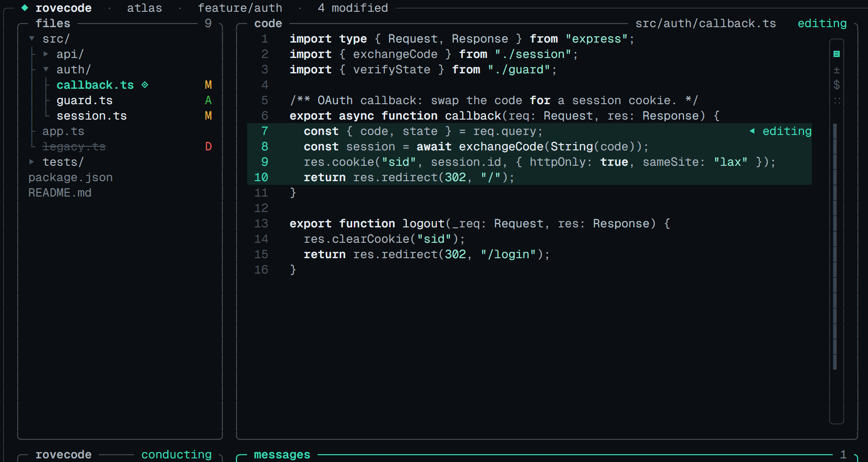The width and height of the screenshot is (868, 462).
Task: Expand the tests/ folder
Action: point(32,162)
